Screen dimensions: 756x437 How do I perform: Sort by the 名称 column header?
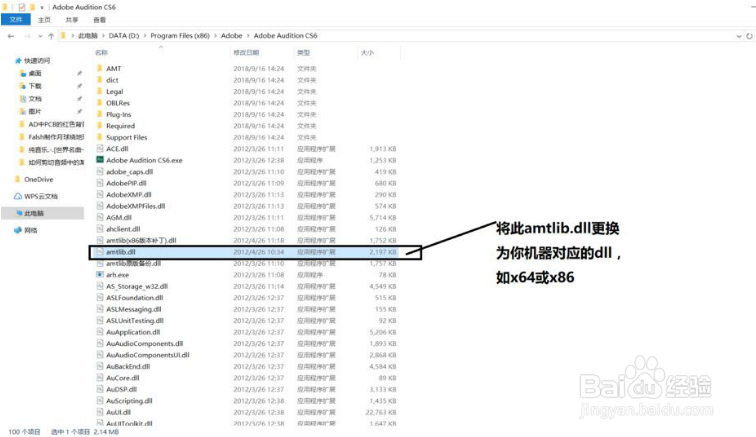101,53
